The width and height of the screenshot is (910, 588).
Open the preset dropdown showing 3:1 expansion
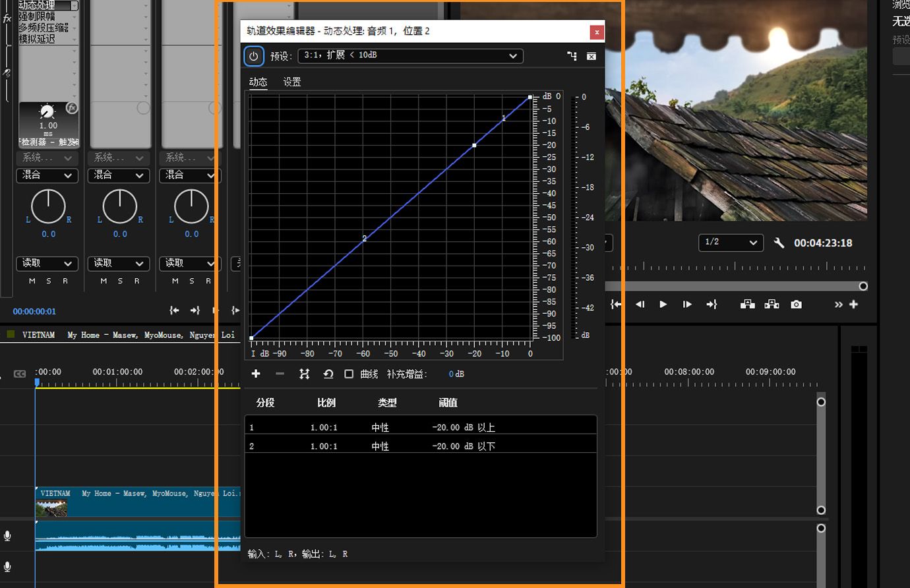point(410,56)
